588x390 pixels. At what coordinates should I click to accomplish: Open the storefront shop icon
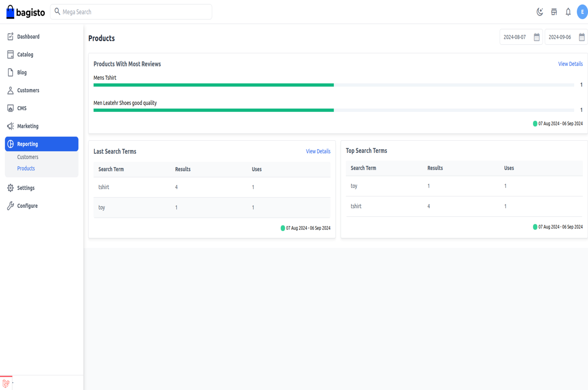[554, 12]
